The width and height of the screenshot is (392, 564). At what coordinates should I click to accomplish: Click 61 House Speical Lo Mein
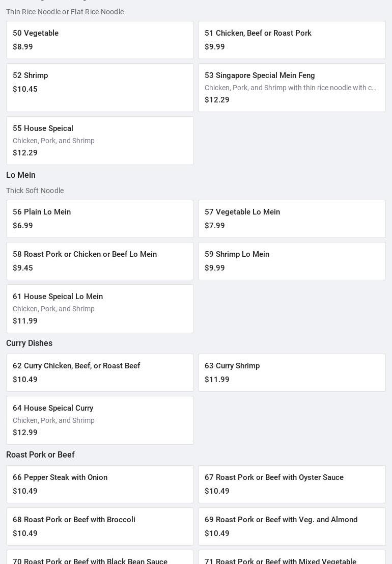click(100, 308)
